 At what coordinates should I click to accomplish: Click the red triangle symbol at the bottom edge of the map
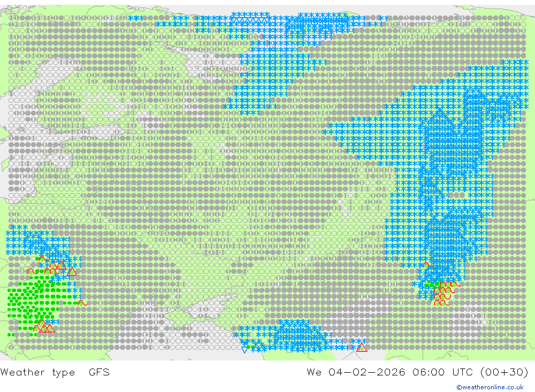coord(361,348)
